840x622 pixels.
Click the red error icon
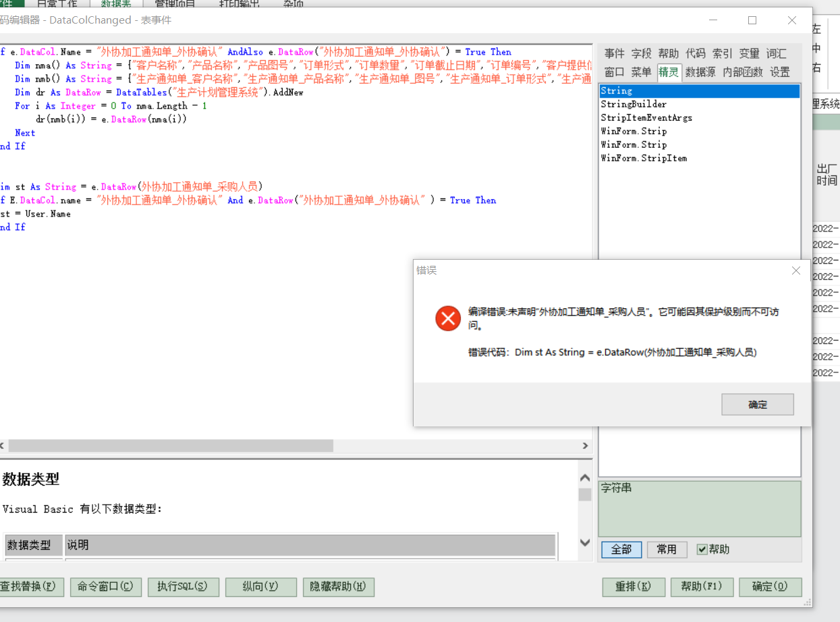[448, 318]
